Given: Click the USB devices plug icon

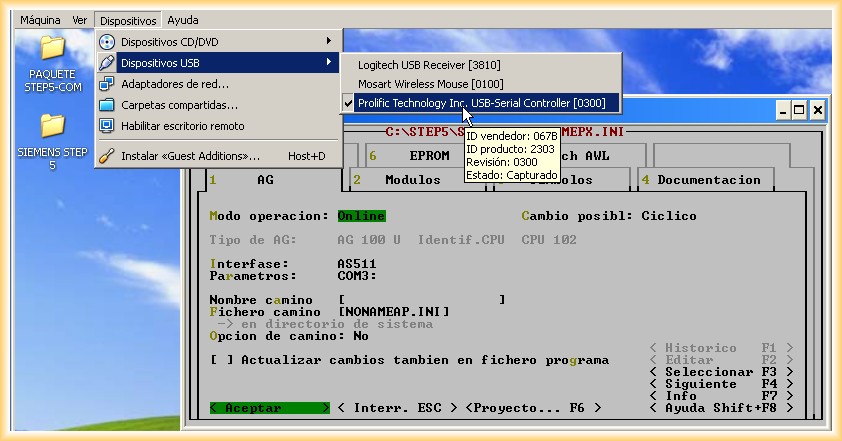Looking at the screenshot, I should pyautogui.click(x=108, y=63).
